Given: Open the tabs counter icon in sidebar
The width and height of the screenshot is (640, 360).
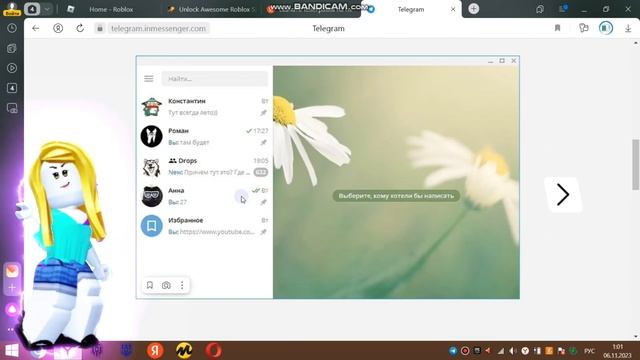Looking at the screenshot, I should point(12,88).
